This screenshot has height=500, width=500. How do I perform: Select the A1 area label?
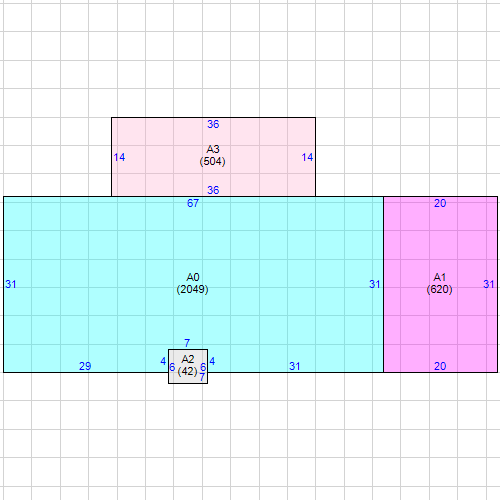click(440, 277)
